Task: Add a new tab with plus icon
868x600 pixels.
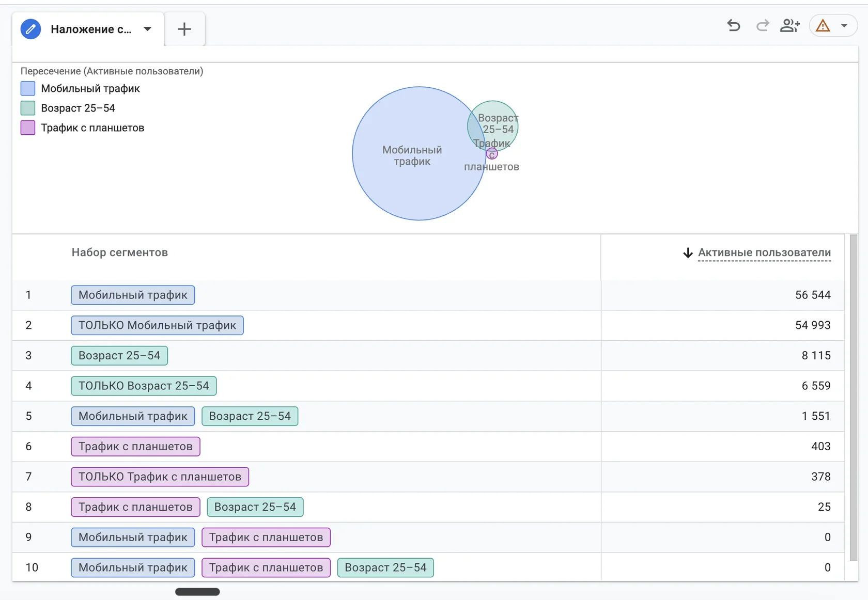Action: coord(184,29)
